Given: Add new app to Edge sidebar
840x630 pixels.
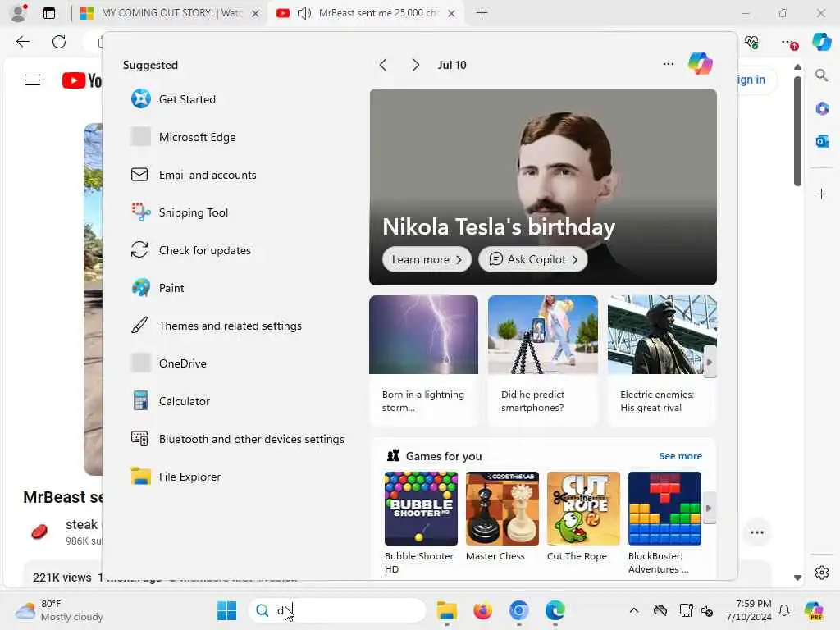Looking at the screenshot, I should (822, 194).
